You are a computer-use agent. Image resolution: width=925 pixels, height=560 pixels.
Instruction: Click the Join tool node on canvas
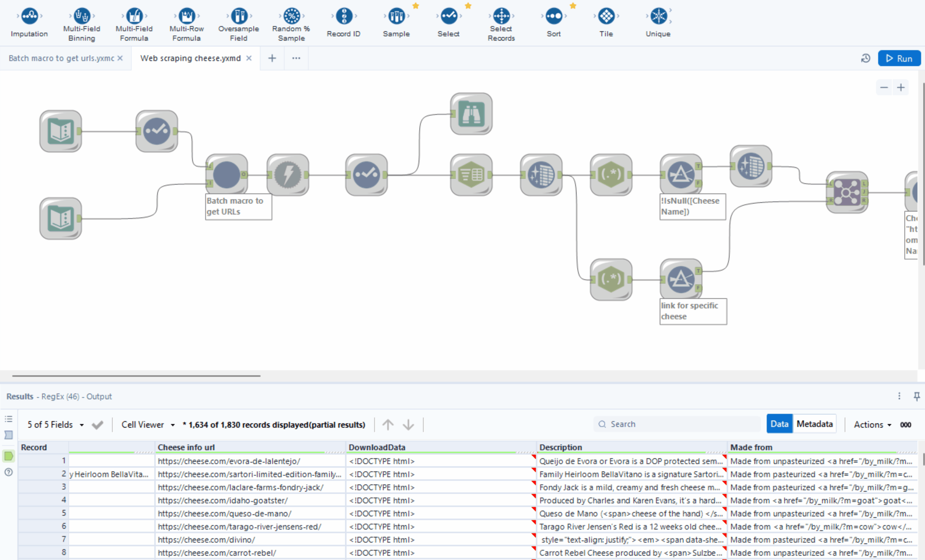[847, 193]
